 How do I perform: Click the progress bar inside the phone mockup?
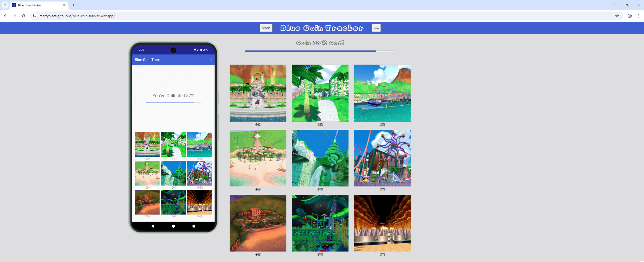(173, 103)
